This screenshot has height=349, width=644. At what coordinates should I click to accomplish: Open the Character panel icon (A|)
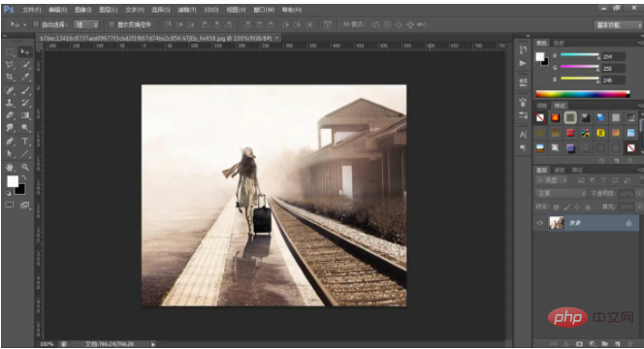(523, 135)
